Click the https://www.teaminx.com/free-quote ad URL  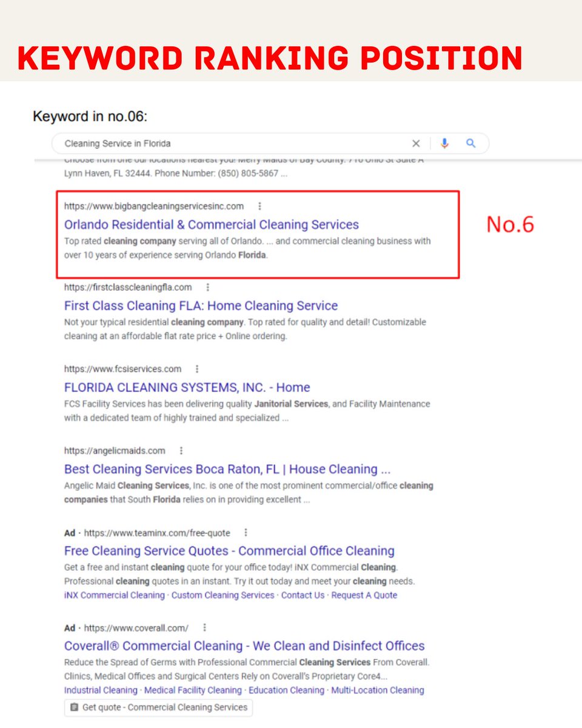(x=157, y=533)
